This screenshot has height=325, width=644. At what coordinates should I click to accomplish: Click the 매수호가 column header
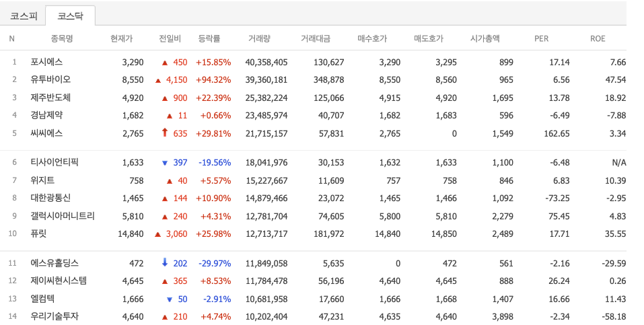point(372,38)
